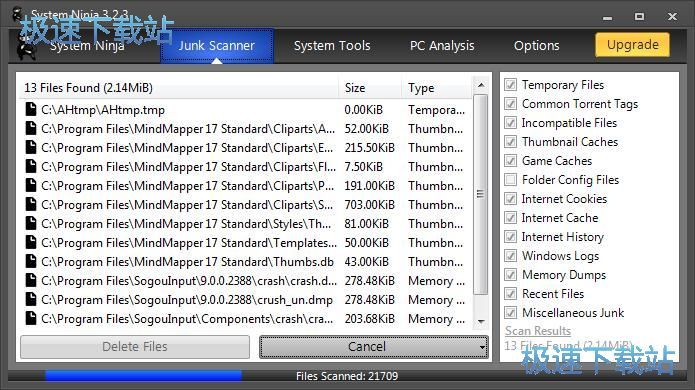
Task: Click file icon of 703.00KiB Cliparts entry
Action: (x=31, y=204)
